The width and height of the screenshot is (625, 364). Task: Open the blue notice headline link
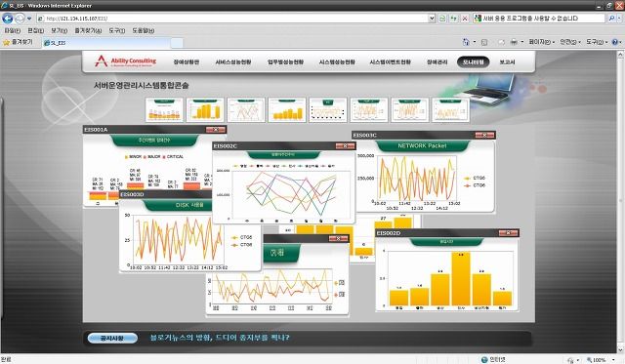pos(220,338)
